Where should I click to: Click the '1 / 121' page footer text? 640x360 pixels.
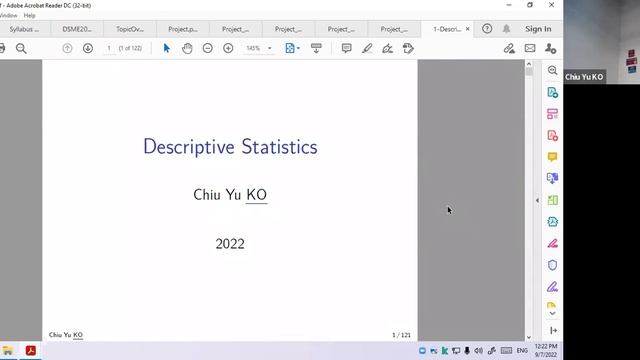[x=401, y=335]
